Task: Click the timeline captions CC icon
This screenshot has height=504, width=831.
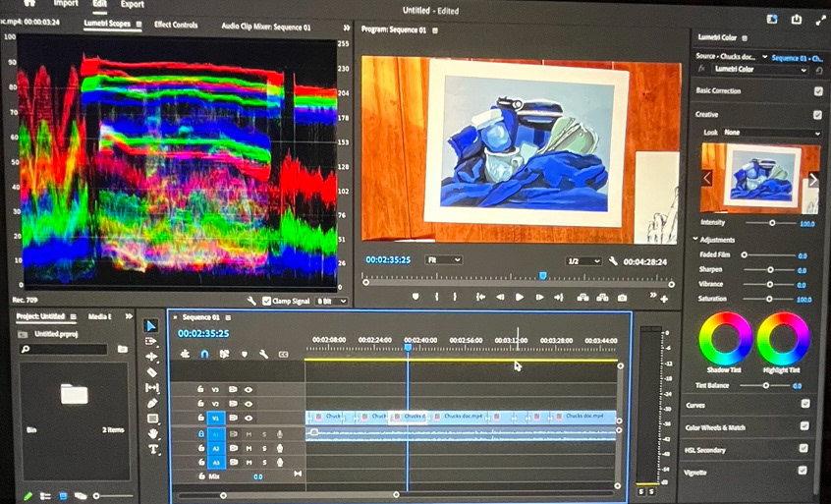Action: (x=284, y=354)
